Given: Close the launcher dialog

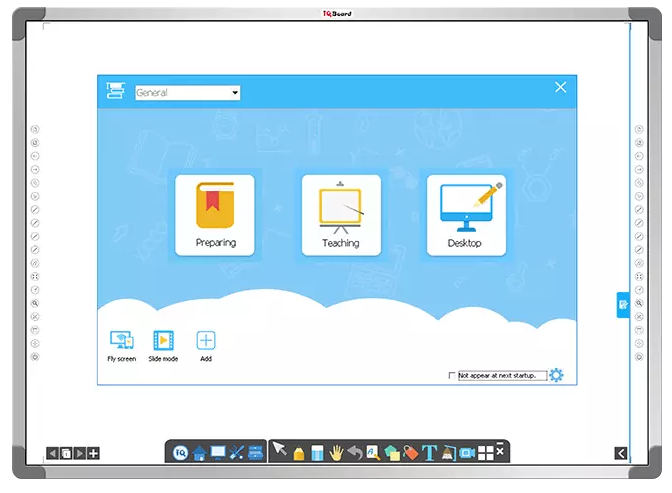Looking at the screenshot, I should point(560,88).
